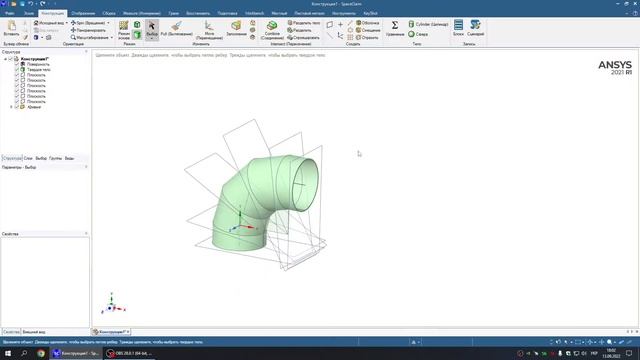Click the Оболочка (Shell) tool
The height and width of the screenshot is (360, 640).
(x=367, y=23)
